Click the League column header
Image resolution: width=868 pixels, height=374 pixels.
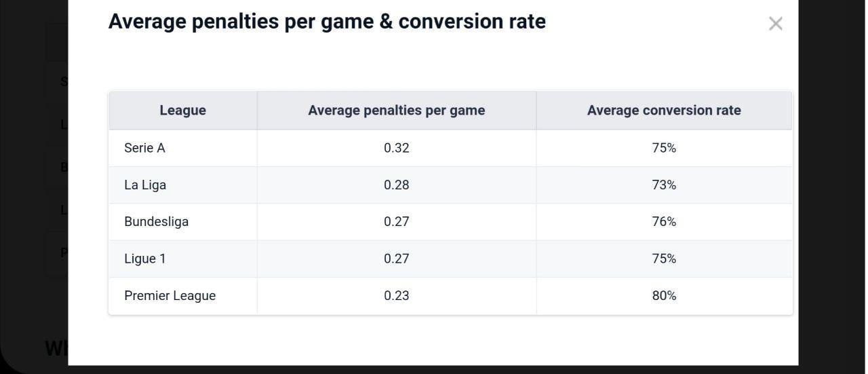point(182,110)
